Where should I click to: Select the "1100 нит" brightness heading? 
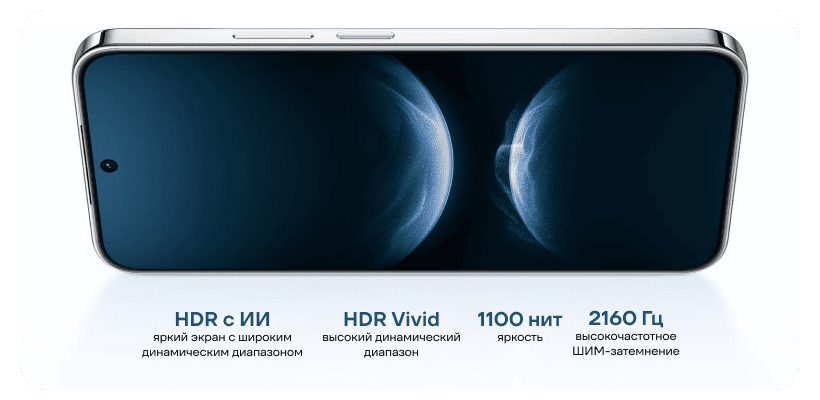[519, 319]
